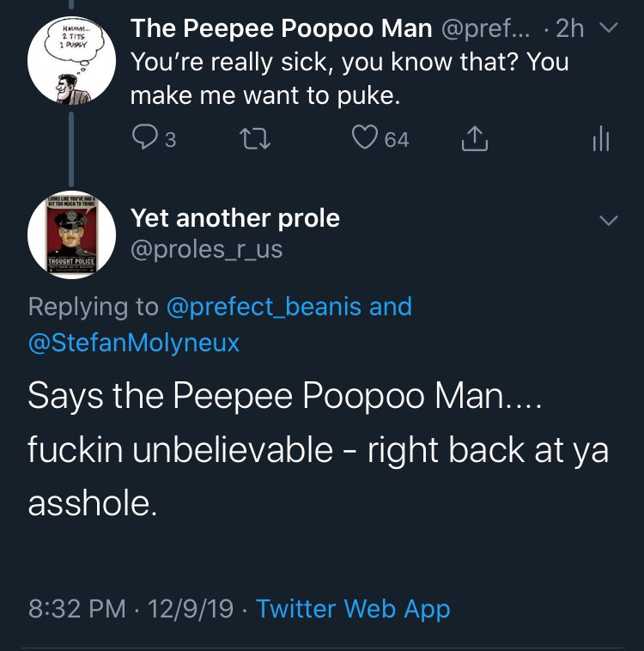Tap the share upload icon
This screenshot has width=644, height=651.
pos(474,138)
